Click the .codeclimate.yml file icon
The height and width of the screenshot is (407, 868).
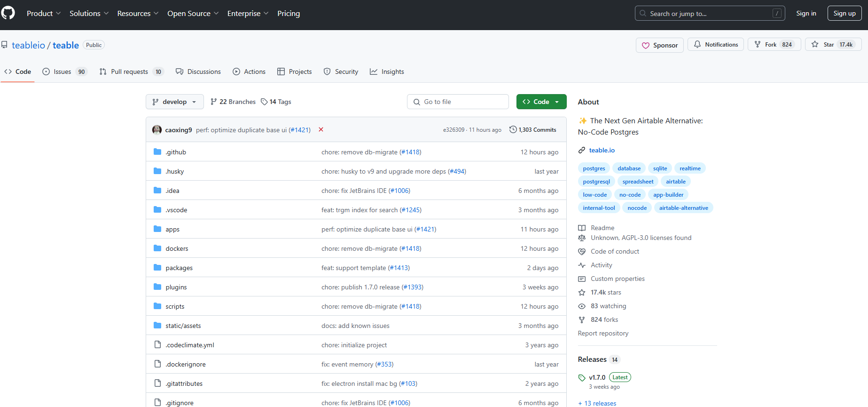click(157, 344)
